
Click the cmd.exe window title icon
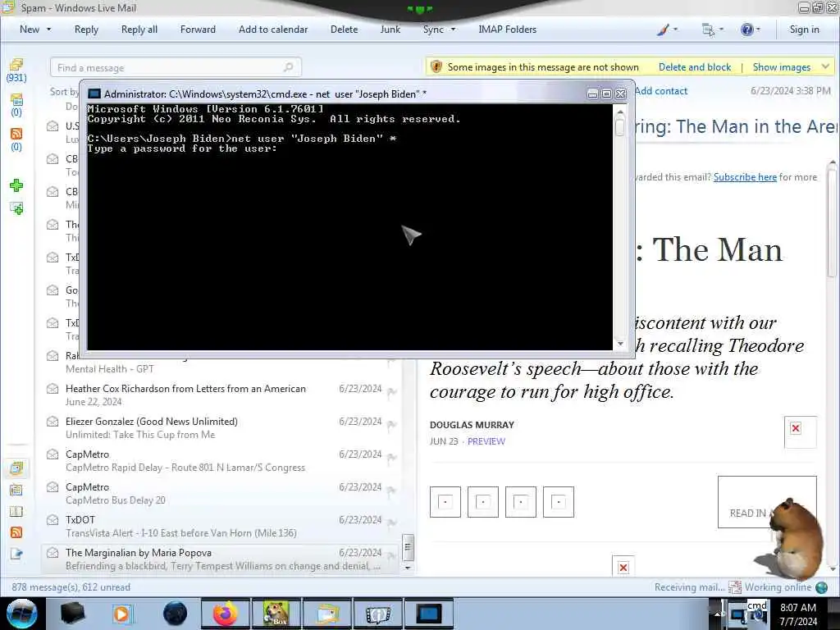click(x=94, y=94)
